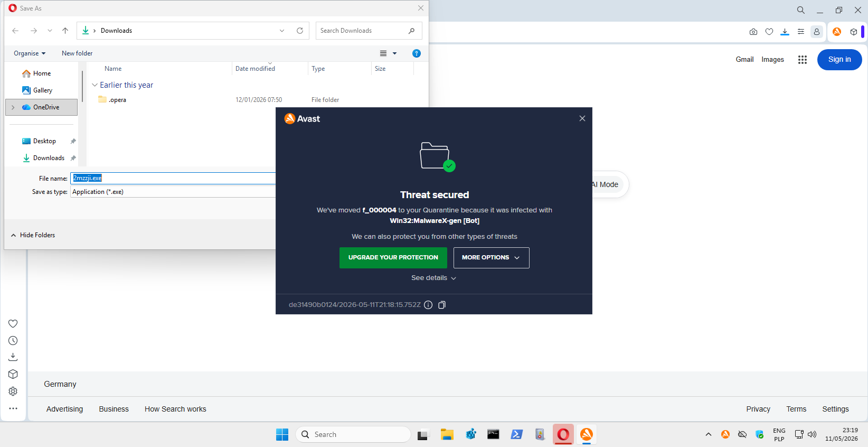Take an Opera snapshot
The height and width of the screenshot is (447, 868).
[x=753, y=32]
